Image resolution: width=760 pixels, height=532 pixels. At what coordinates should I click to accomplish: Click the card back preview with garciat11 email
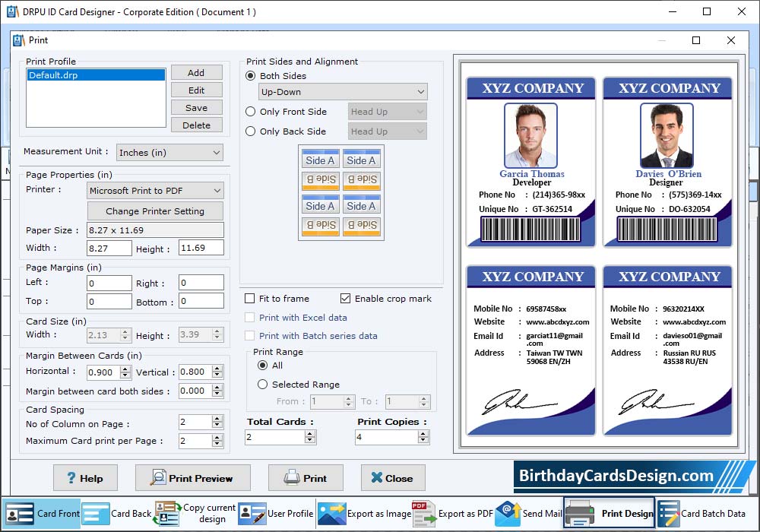point(531,350)
